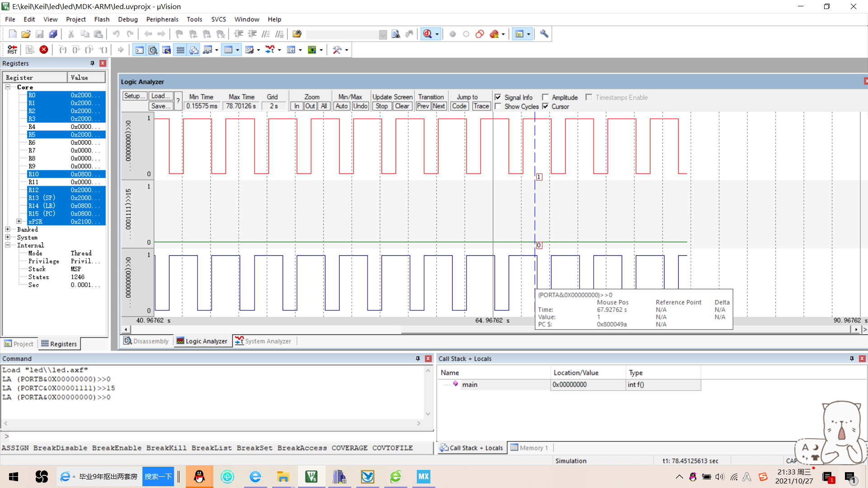Viewport: 868px width, 488px height.
Task: Switch to the Project panel tab
Action: [19, 344]
